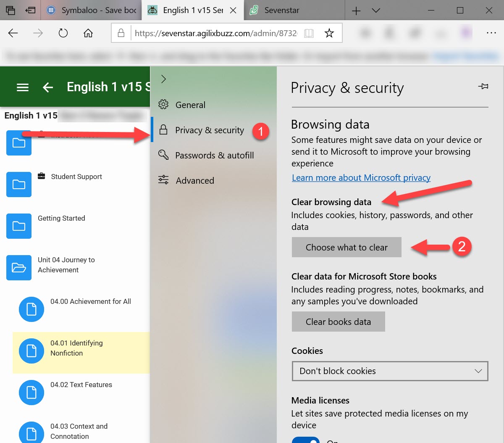Image resolution: width=504 pixels, height=443 pixels.
Task: Add this page to favorites star
Action: coord(329,33)
